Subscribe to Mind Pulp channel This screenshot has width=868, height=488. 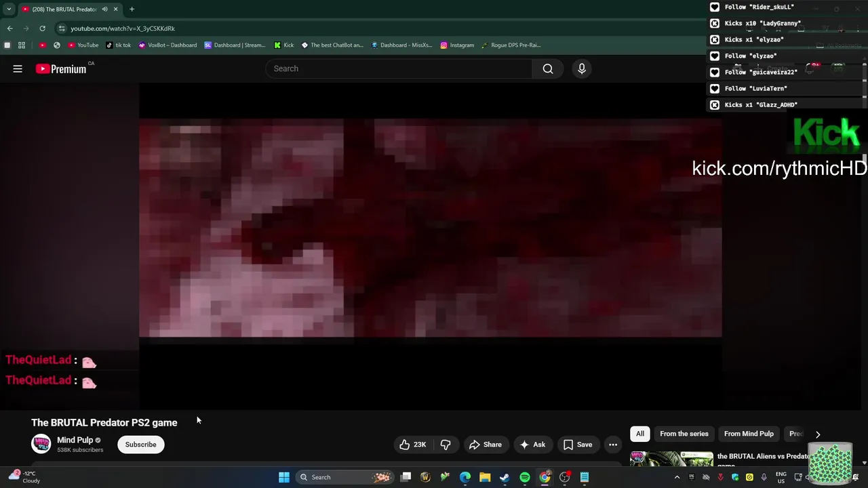140,445
